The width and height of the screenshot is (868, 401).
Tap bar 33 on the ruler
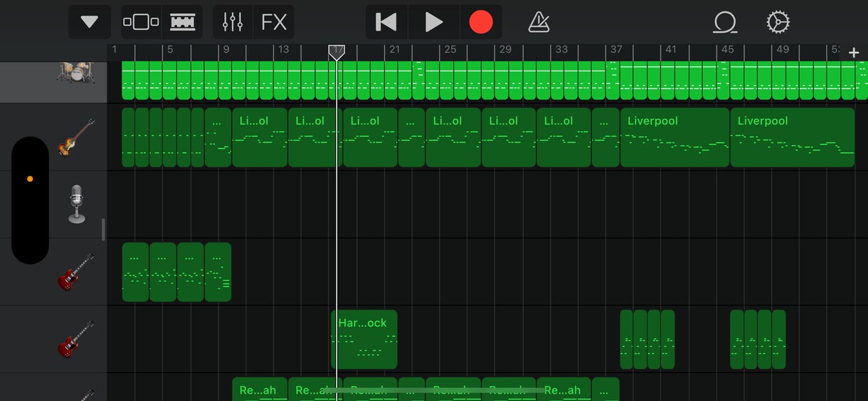tap(561, 50)
